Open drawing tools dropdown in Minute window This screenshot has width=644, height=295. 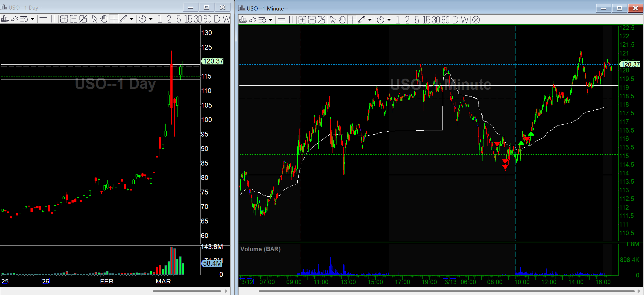point(370,20)
